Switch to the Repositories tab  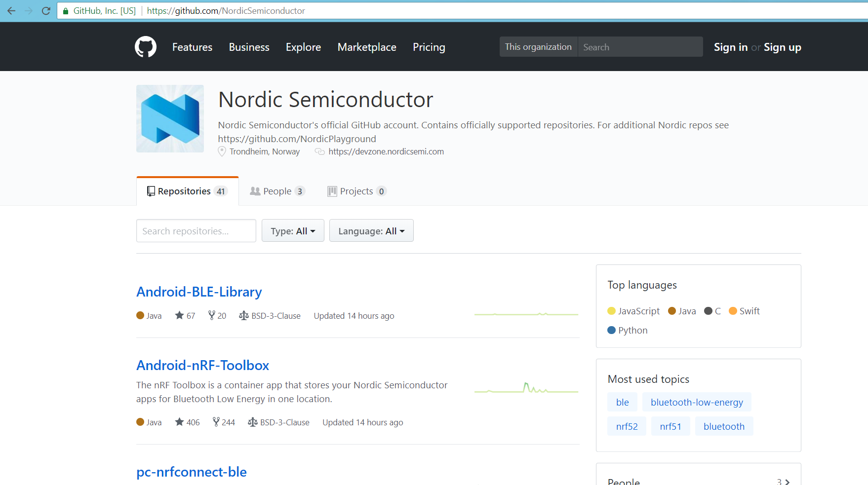point(188,191)
